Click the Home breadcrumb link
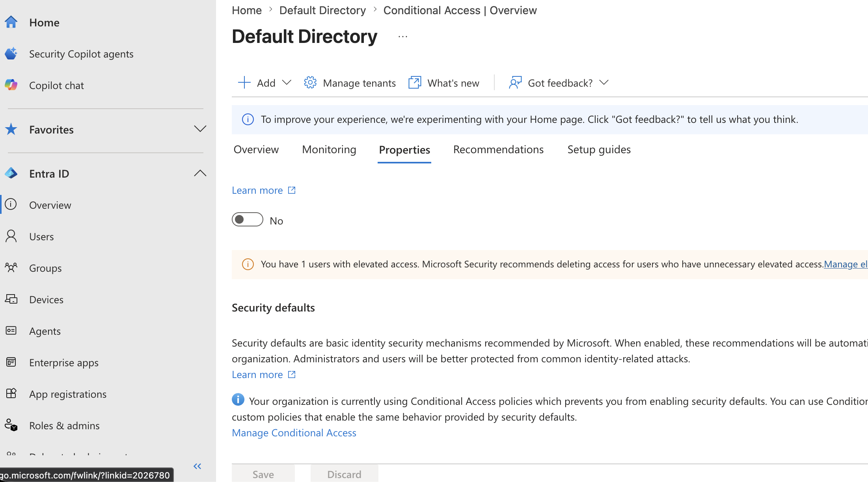The width and height of the screenshot is (868, 482). (247, 10)
